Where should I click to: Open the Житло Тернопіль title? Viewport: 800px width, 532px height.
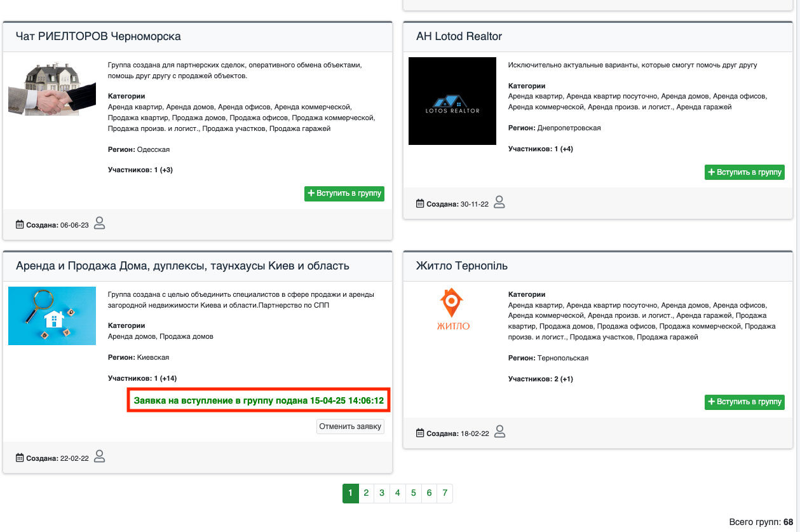(462, 266)
